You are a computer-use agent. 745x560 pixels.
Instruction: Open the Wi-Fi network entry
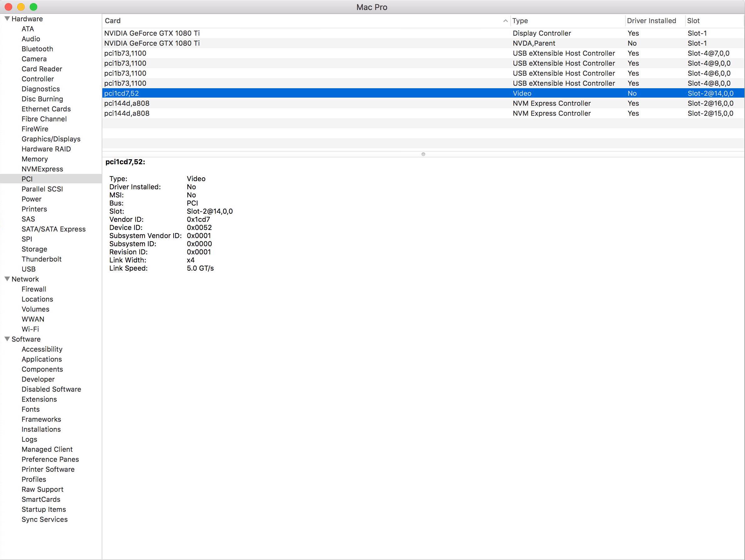[x=30, y=329]
